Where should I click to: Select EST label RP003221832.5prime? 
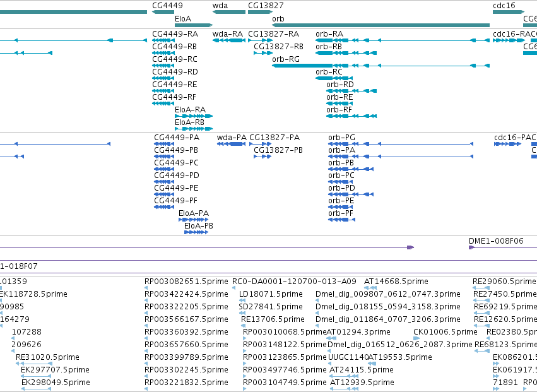(186, 383)
